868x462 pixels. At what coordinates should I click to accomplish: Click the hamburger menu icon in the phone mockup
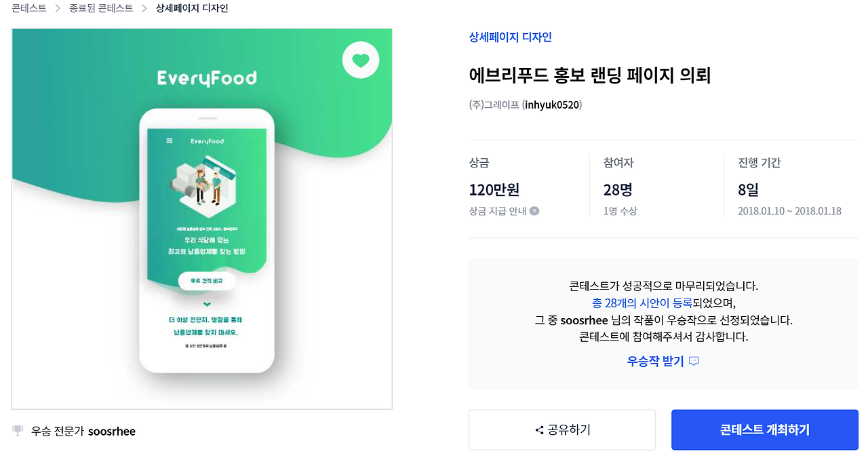tap(170, 141)
